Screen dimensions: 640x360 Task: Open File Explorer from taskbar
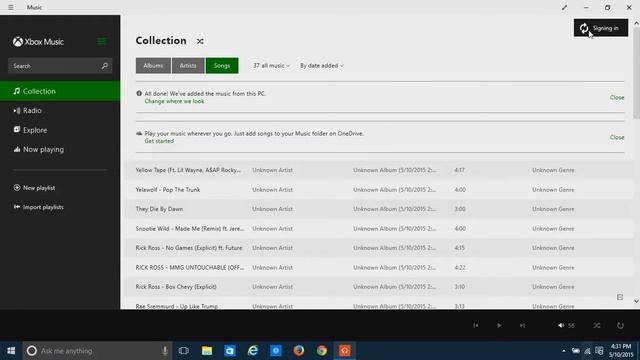[x=207, y=351]
